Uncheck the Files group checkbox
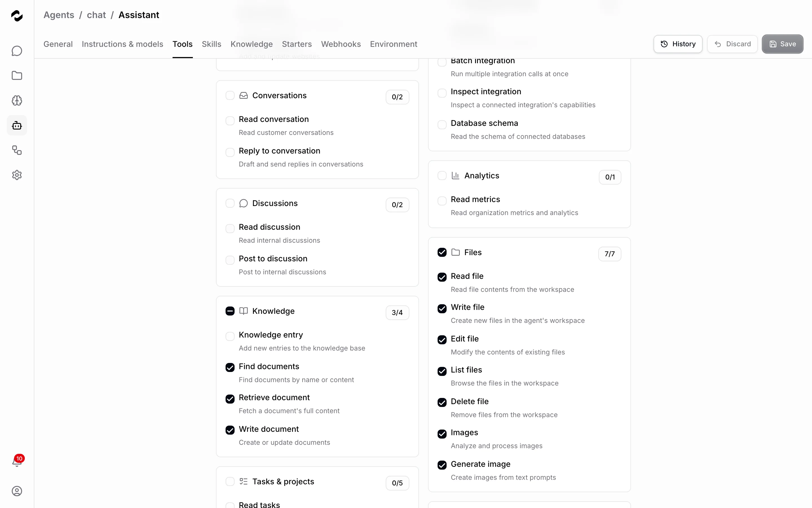 pos(442,252)
